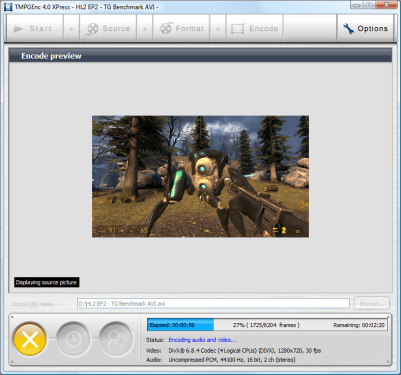Click the small arrow after Format
Viewport: 401px width, 375px height.
(x=218, y=29)
